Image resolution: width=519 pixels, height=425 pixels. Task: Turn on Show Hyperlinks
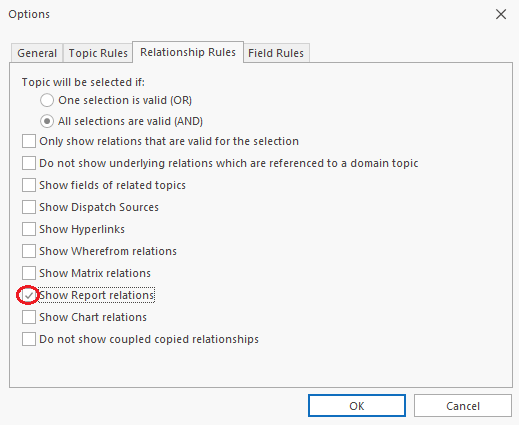click(x=29, y=229)
